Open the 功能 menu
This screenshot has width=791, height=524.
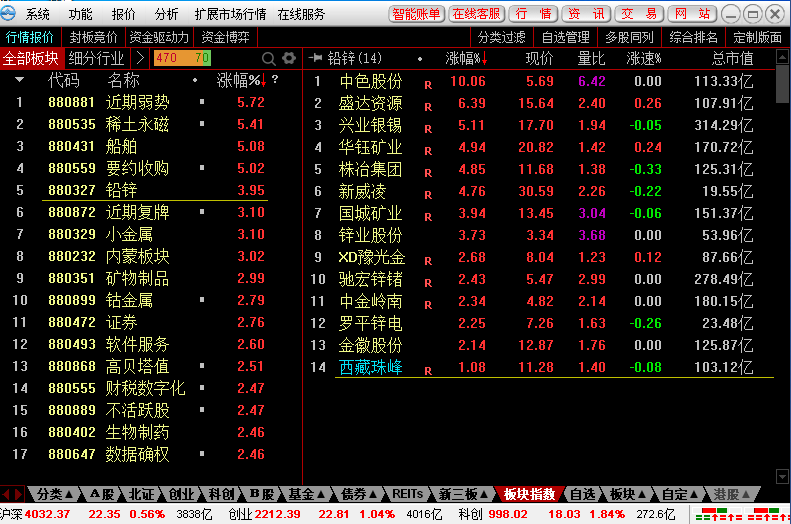(81, 14)
